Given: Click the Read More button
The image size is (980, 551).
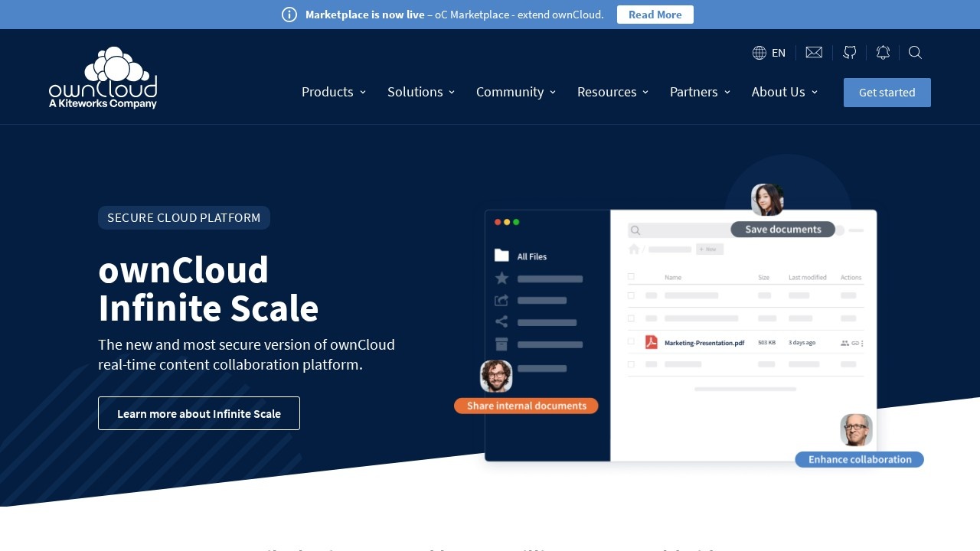Looking at the screenshot, I should 655,15.
